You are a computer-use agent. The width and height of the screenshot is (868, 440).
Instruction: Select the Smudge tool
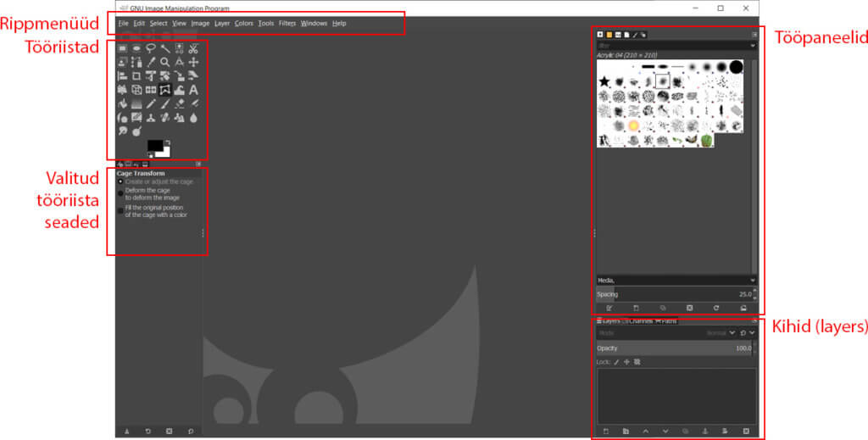pyautogui.click(x=122, y=131)
